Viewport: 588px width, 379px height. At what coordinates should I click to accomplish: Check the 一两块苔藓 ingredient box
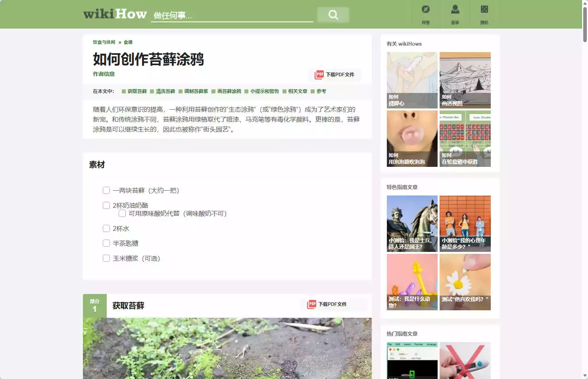tap(106, 190)
